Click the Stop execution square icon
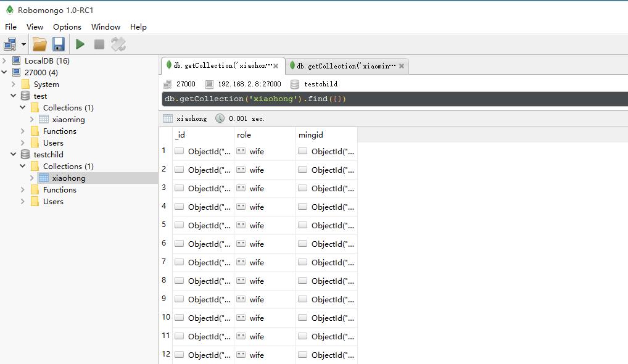Image resolution: width=628 pixels, height=364 pixels. coord(99,44)
